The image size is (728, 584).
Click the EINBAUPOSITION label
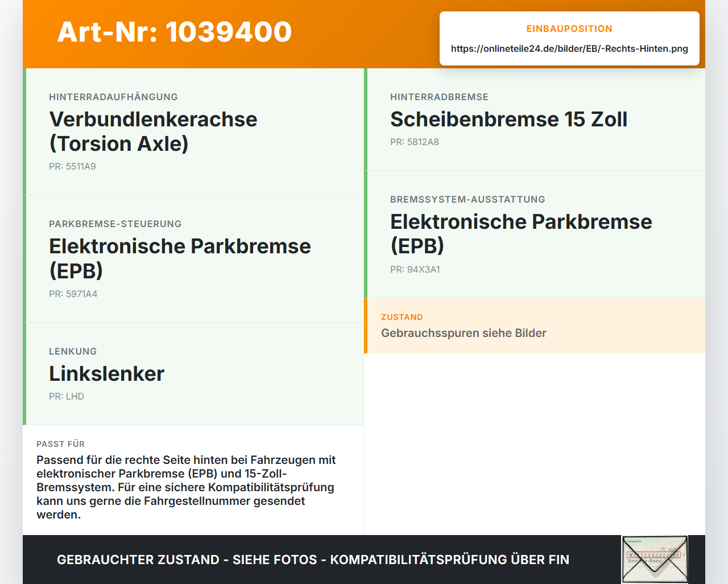click(x=569, y=28)
